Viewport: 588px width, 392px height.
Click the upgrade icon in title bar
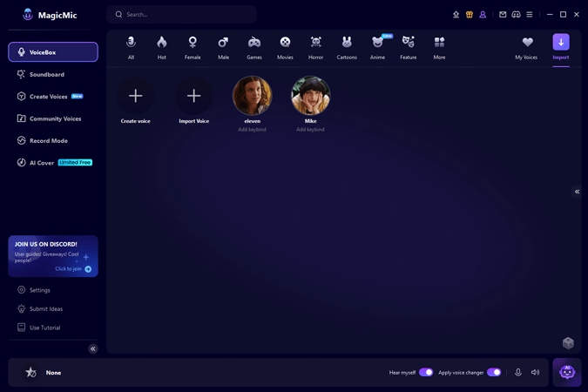[x=456, y=15]
